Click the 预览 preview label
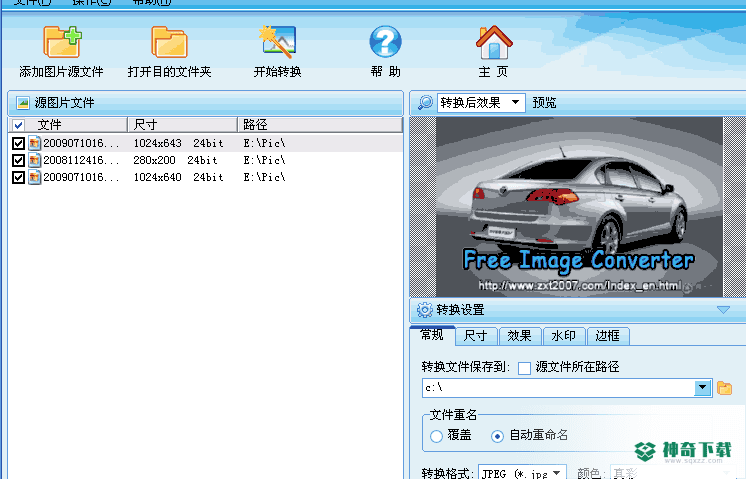 click(x=544, y=103)
